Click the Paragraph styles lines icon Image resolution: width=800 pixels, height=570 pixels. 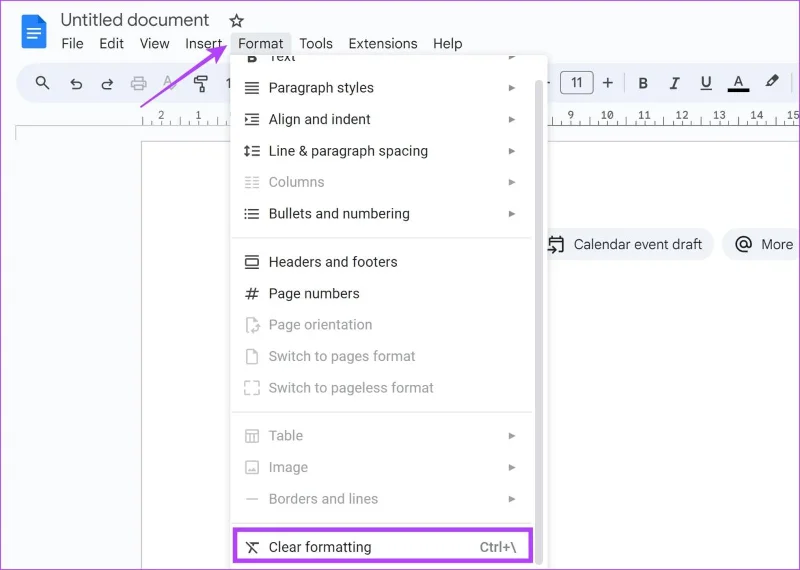coord(252,88)
